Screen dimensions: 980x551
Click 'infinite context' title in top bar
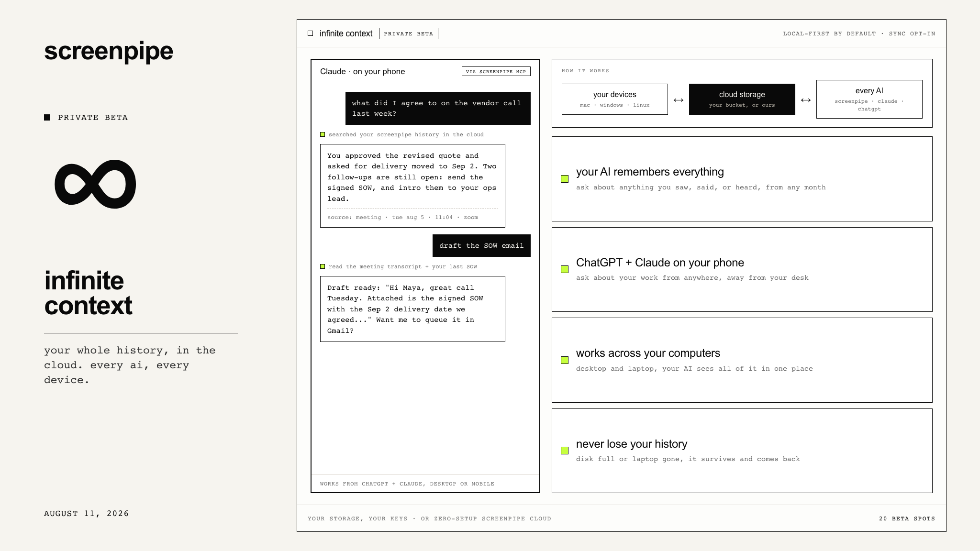346,33
